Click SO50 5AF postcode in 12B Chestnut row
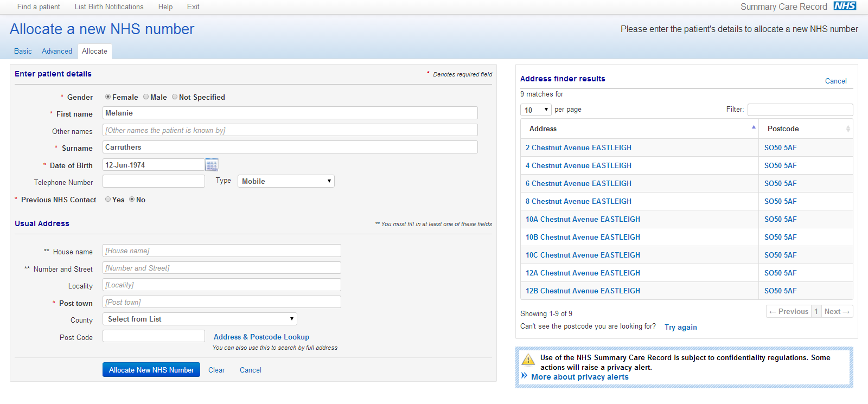The height and width of the screenshot is (404, 868). pyautogui.click(x=781, y=291)
